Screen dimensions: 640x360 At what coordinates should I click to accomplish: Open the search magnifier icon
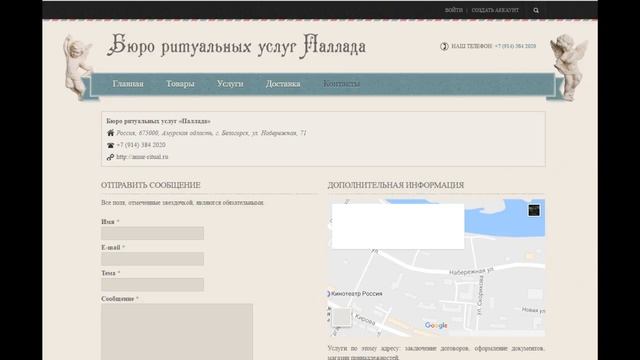tap(536, 10)
